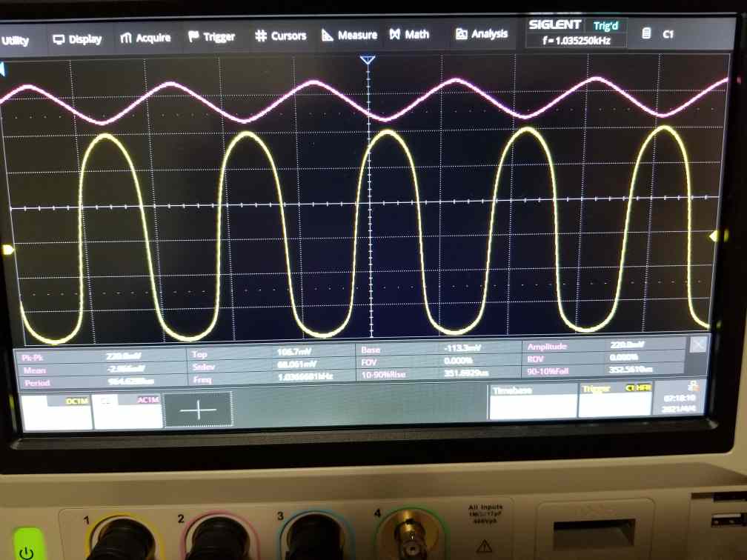
Task: Open the Trigger flag menu
Action: [x=194, y=36]
